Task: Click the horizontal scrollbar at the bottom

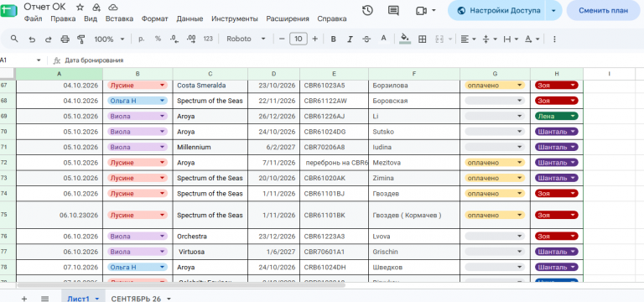Action: [181, 284]
